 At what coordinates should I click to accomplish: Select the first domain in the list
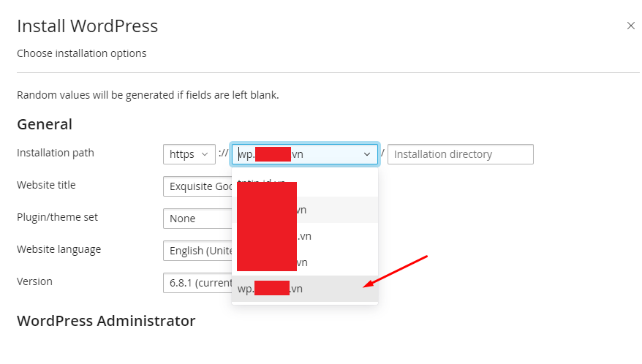[304, 183]
